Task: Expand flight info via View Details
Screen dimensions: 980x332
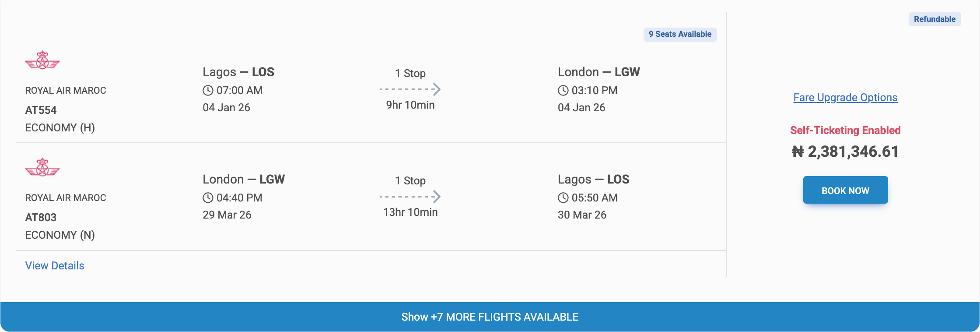Action: [x=55, y=266]
